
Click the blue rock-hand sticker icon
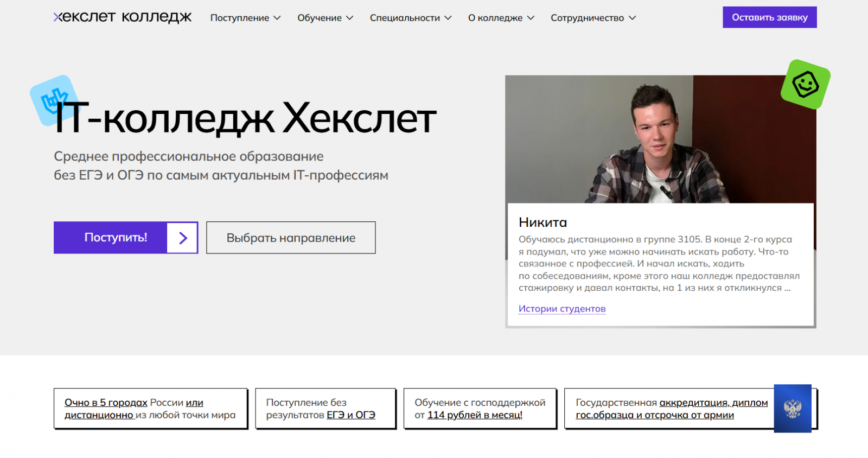coord(55,100)
